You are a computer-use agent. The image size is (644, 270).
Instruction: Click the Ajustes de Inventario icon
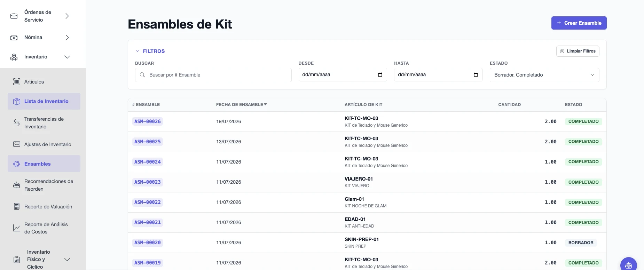(17, 144)
